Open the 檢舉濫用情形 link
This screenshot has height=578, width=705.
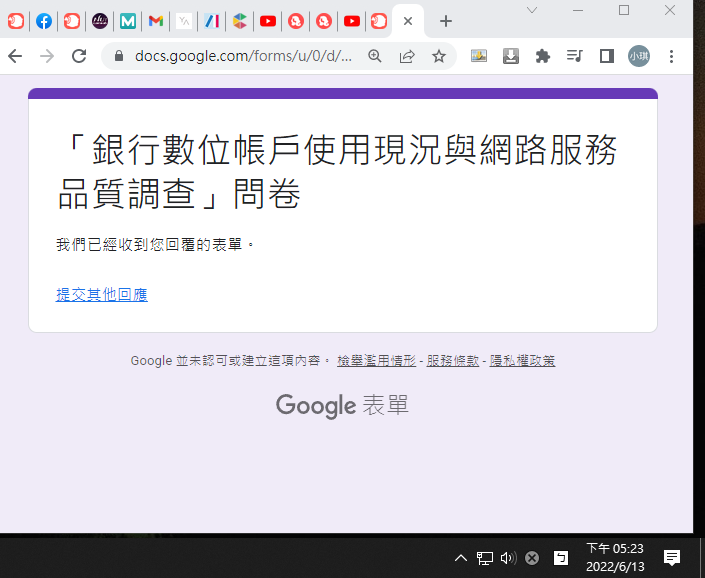[376, 360]
